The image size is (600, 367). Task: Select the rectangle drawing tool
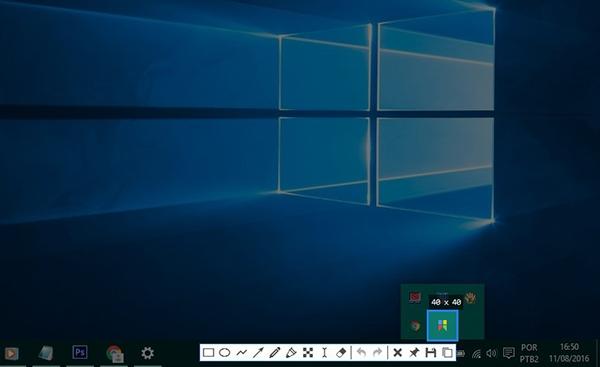point(208,352)
